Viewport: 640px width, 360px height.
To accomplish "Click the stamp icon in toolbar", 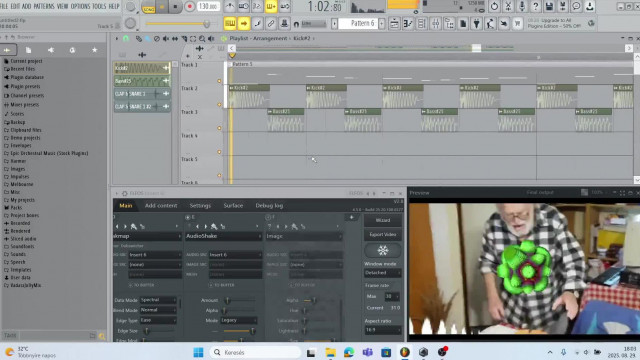I will 284,24.
